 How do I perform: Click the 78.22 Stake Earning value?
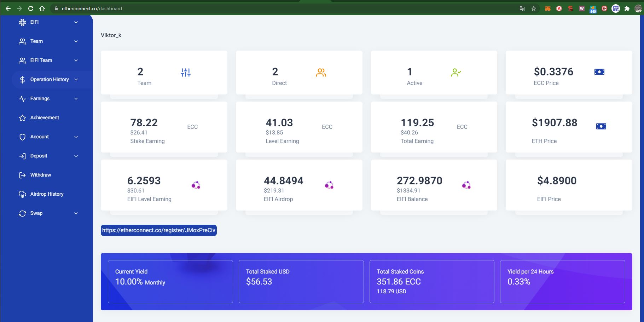[144, 123]
